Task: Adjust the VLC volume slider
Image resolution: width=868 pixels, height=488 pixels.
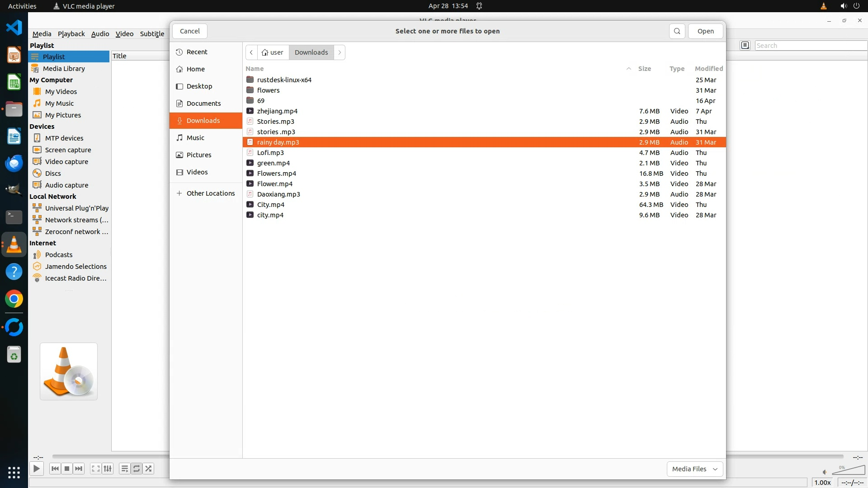Action: [849, 471]
